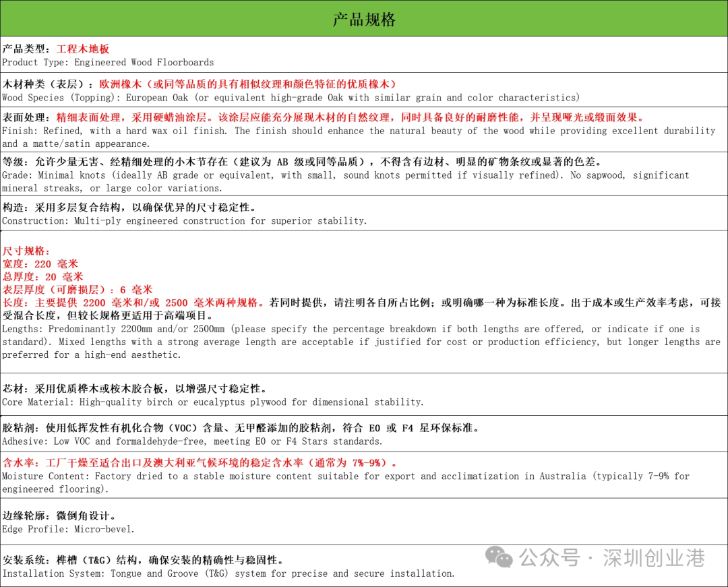Click the 含水率 moisture content heading
This screenshot has width=728, height=587.
click(19, 463)
